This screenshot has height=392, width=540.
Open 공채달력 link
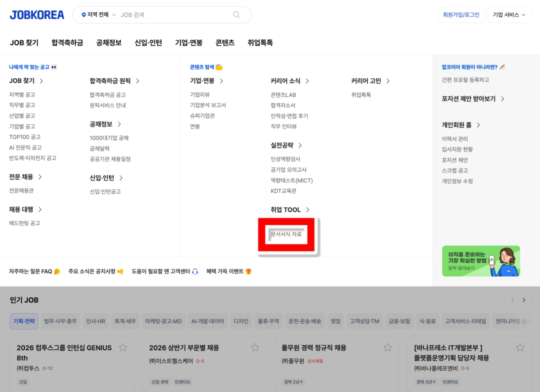click(x=99, y=149)
